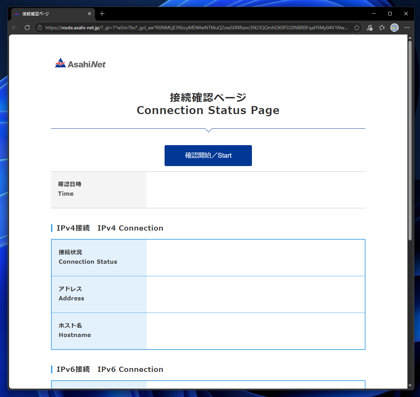Viewport: 420px width, 397px height.
Task: Click the address bar URL
Action: pyautogui.click(x=196, y=28)
